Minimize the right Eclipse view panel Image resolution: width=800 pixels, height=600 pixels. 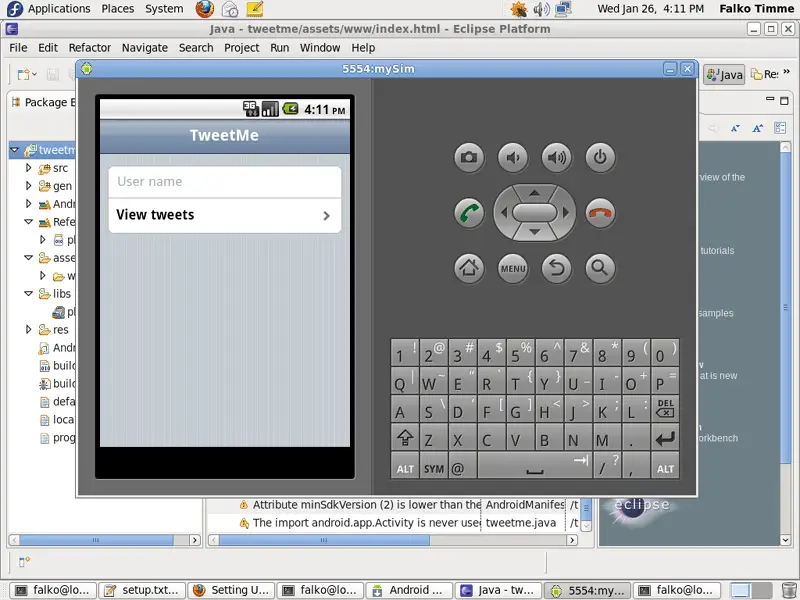coord(770,99)
